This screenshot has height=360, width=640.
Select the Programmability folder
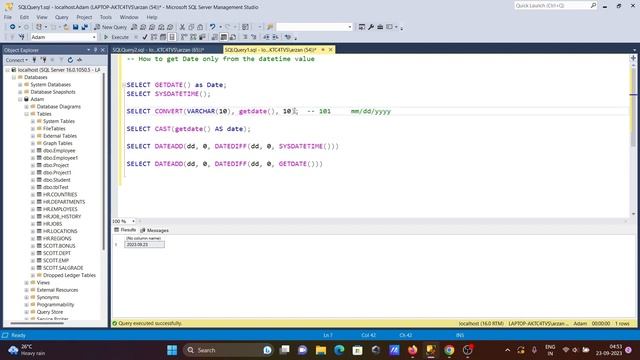point(56,304)
